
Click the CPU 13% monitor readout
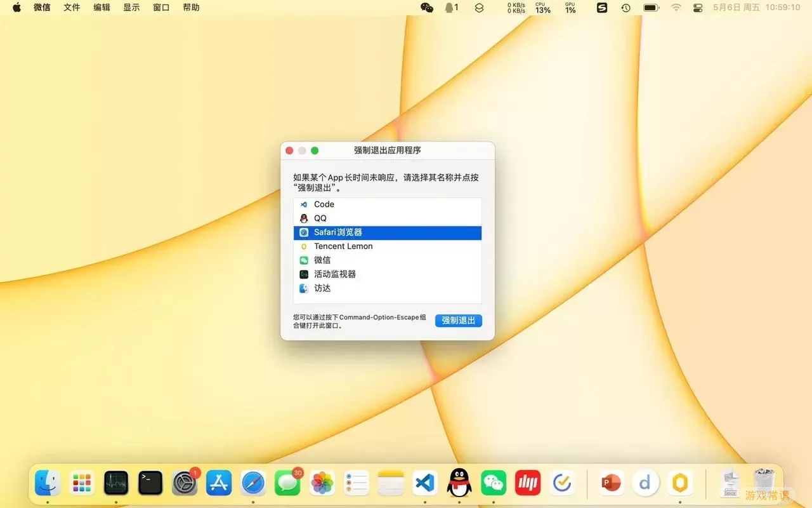(x=542, y=8)
